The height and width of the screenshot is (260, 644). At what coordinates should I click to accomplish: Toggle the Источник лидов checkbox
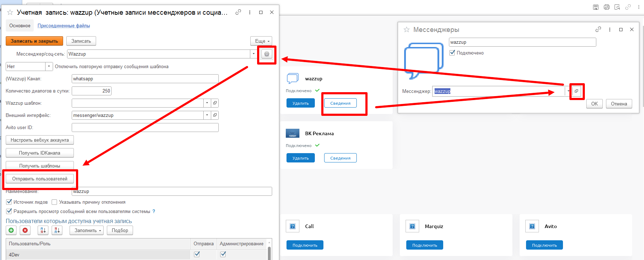point(9,202)
